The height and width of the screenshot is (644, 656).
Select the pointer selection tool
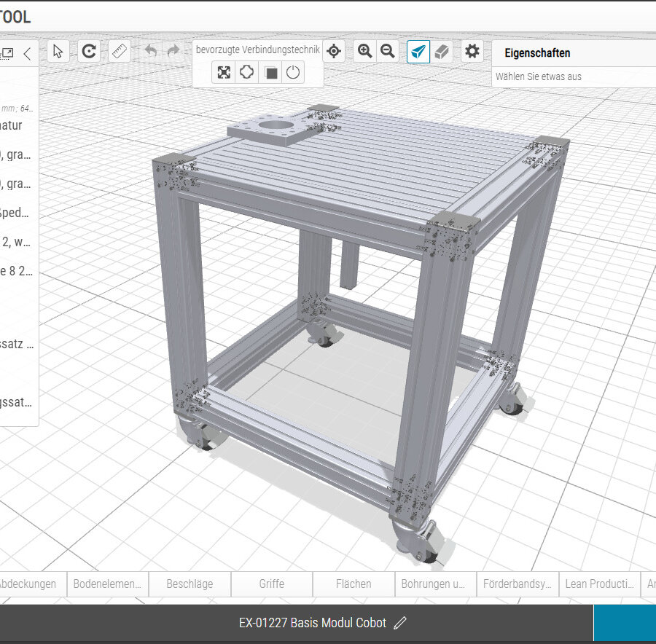(x=58, y=51)
